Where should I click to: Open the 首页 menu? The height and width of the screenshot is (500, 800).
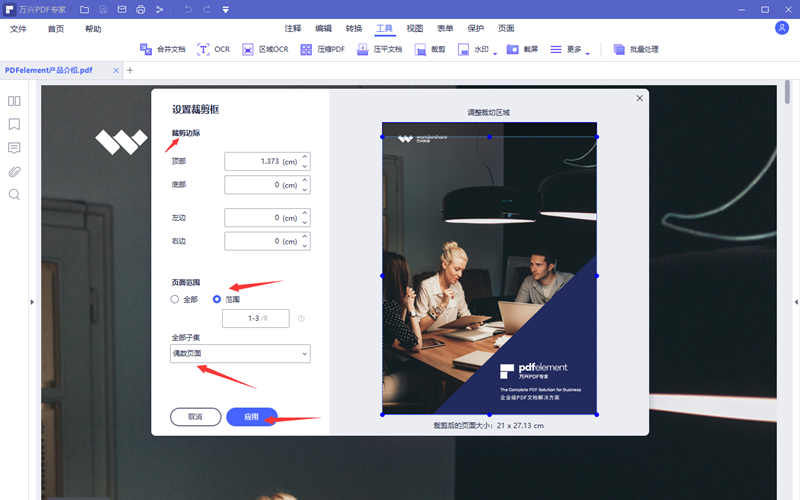[x=56, y=29]
